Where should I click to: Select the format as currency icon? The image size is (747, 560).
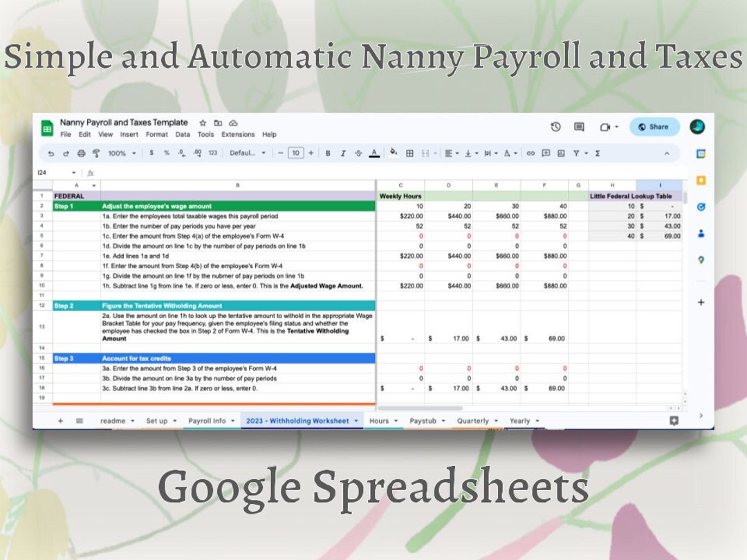[151, 153]
